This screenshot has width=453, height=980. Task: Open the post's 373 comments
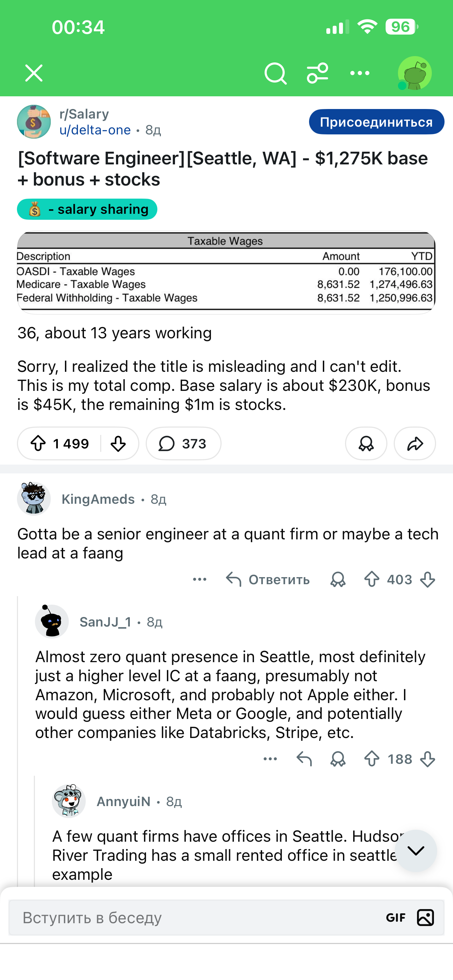click(x=183, y=443)
